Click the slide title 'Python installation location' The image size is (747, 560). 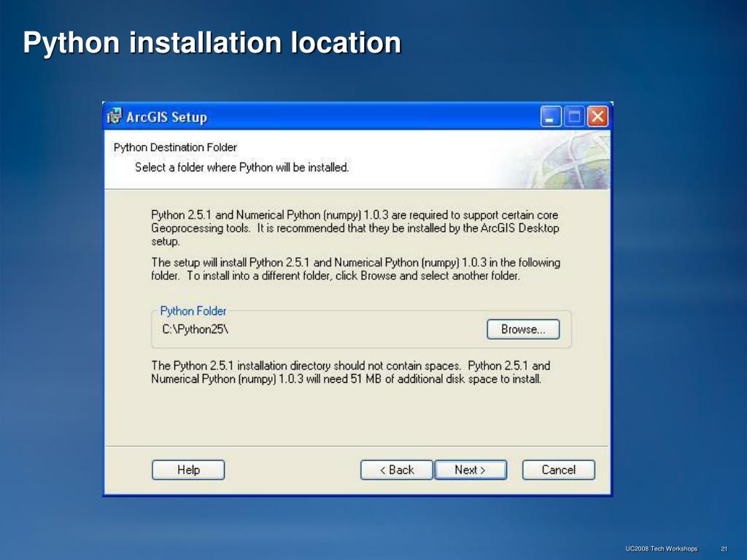[212, 42]
